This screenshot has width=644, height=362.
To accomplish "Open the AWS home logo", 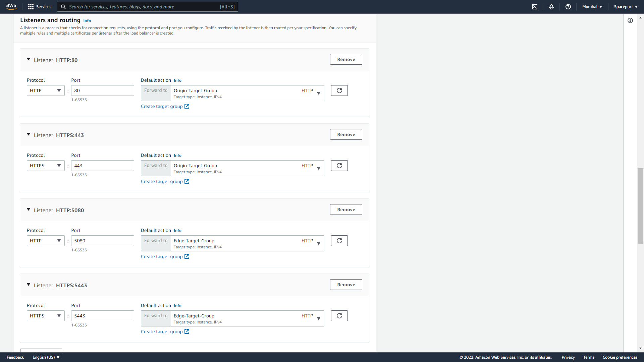I will pyautogui.click(x=11, y=6).
